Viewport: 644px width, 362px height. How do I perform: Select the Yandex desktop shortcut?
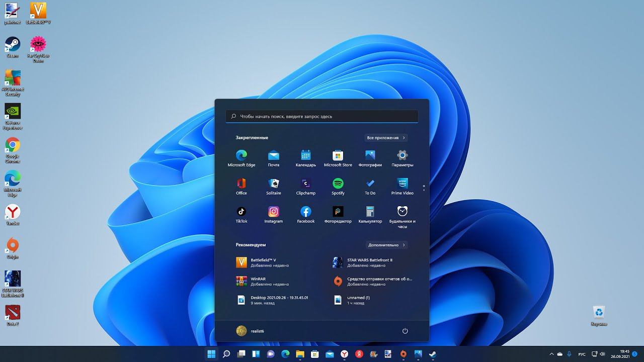13,215
